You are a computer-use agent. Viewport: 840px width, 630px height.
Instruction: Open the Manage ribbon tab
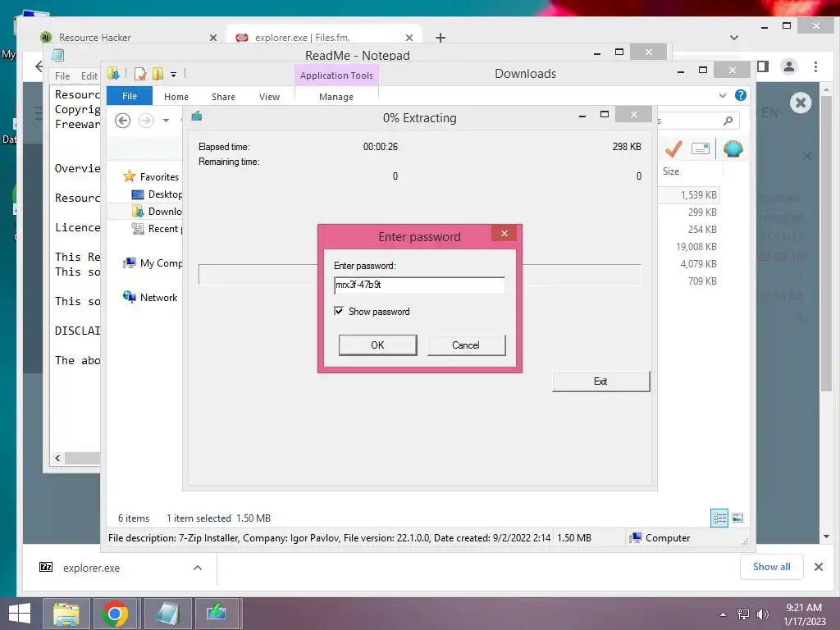[x=336, y=97]
